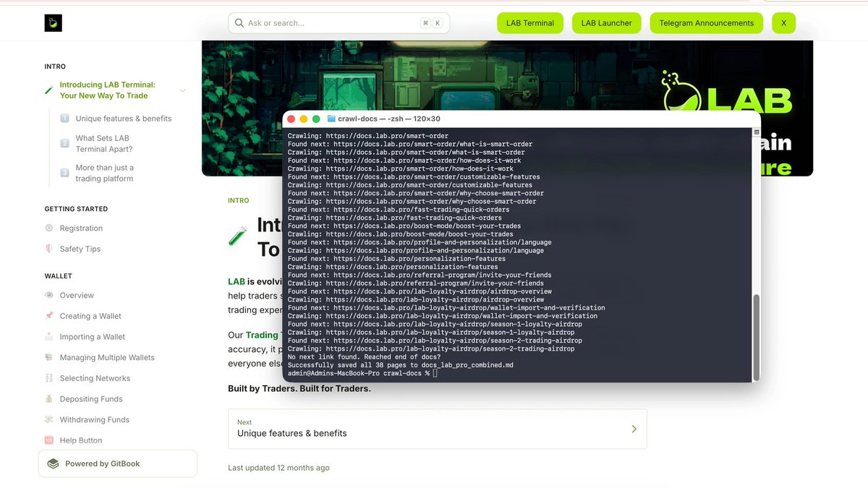
Task: Click the money bag icon beside Depositing Funds
Action: coord(49,399)
